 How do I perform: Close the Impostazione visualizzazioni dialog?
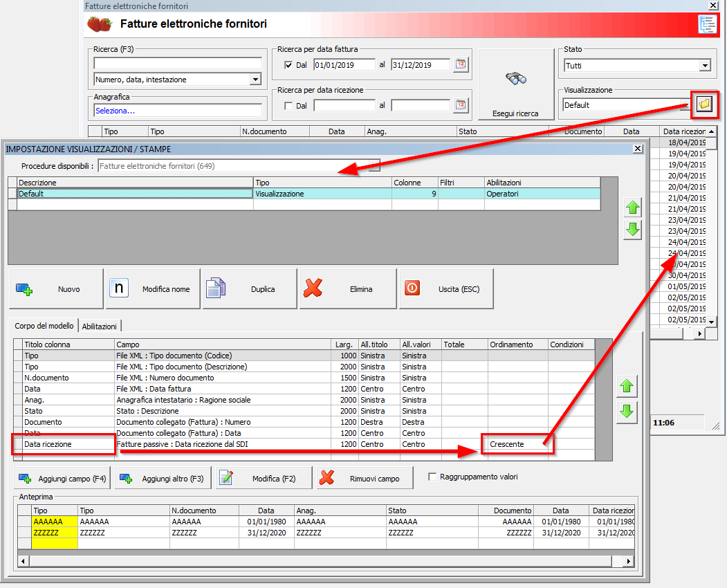pos(638,149)
